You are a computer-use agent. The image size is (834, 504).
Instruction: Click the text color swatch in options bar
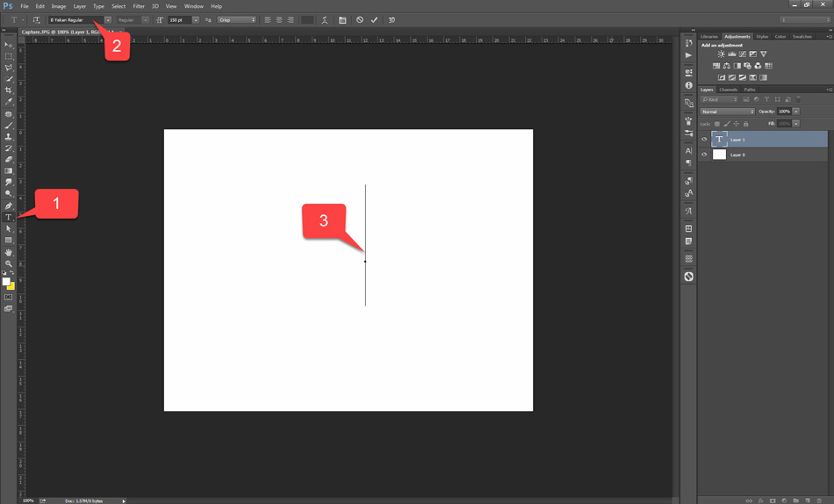tap(306, 19)
